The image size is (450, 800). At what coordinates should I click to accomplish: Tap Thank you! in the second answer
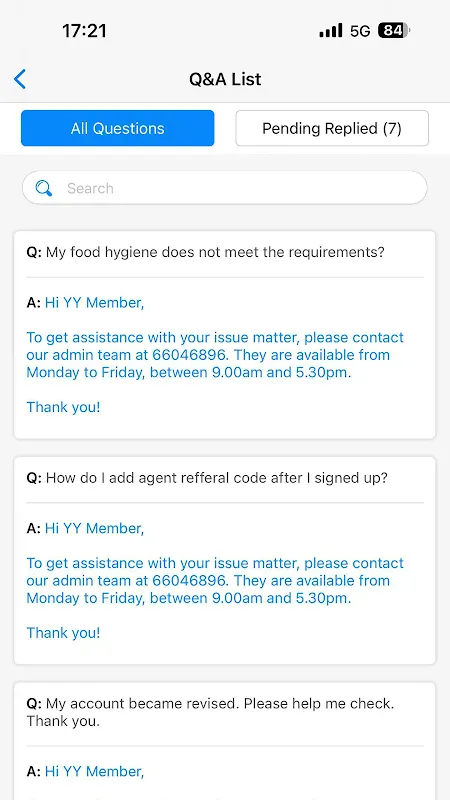tap(63, 633)
